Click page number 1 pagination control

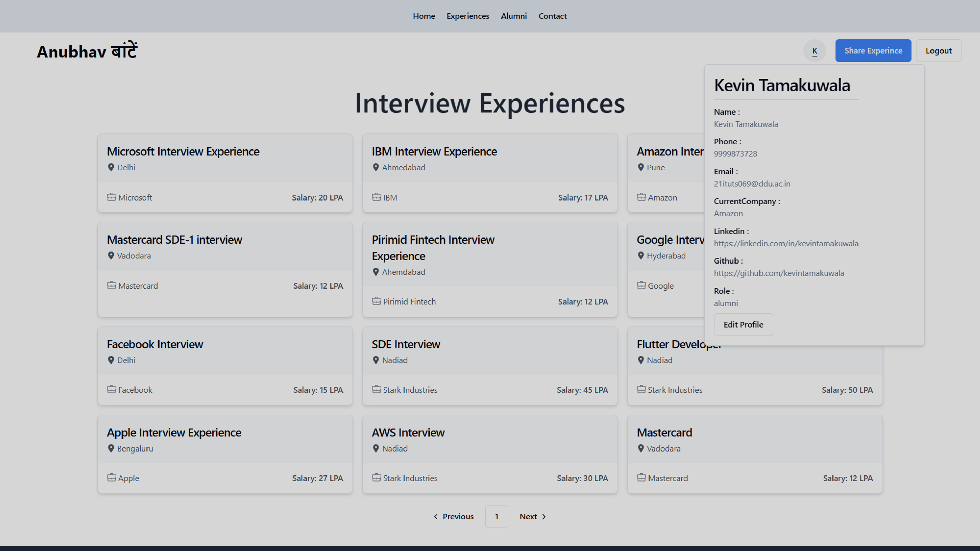click(x=497, y=516)
